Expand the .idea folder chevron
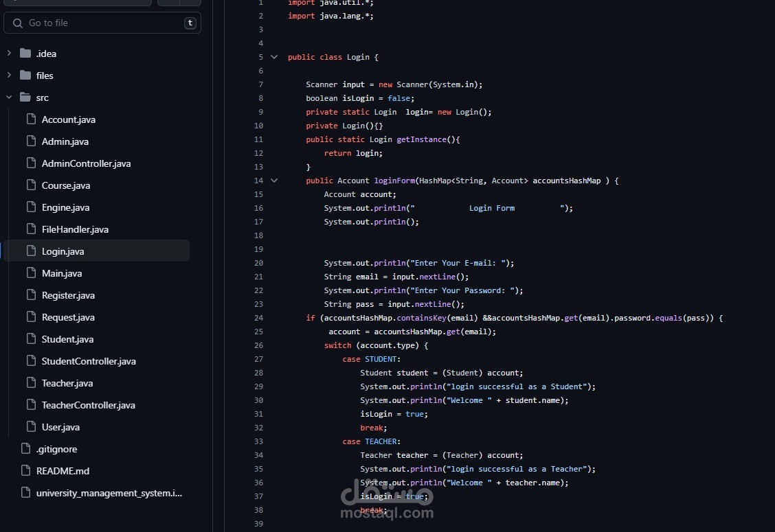The width and height of the screenshot is (775, 532). [9, 53]
